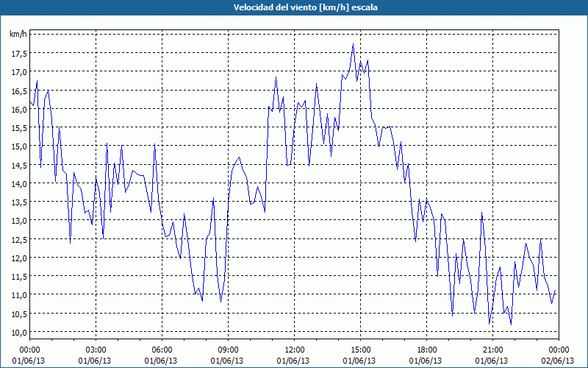Select the 15,0 y-axis label
The image size is (588, 368).
tap(19, 146)
